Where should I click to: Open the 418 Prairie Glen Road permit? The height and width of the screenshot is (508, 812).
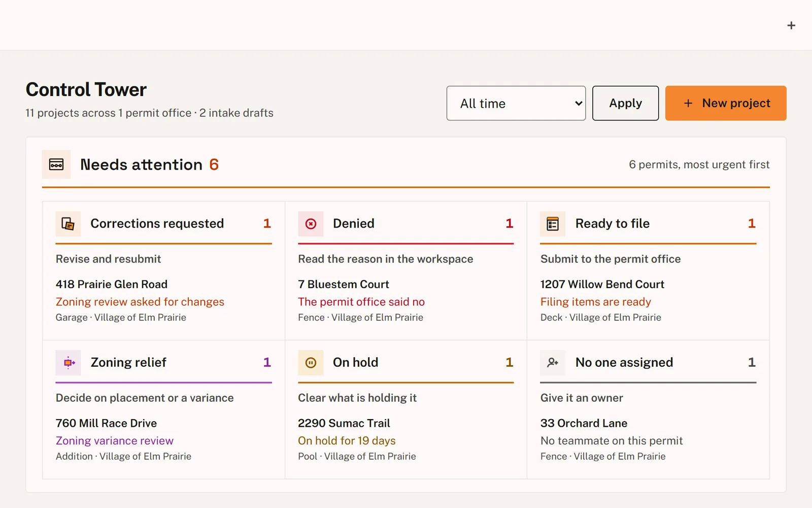click(112, 284)
